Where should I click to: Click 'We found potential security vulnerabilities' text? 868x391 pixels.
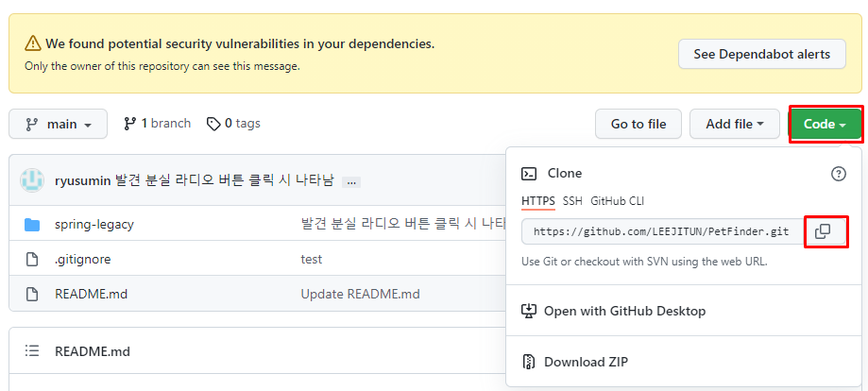pos(240,43)
